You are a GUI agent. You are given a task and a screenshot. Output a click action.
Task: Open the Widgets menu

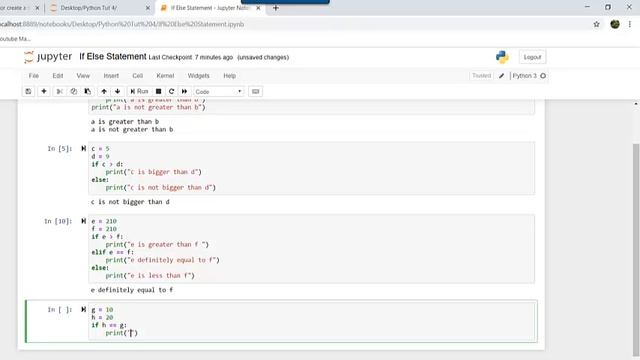(198, 76)
